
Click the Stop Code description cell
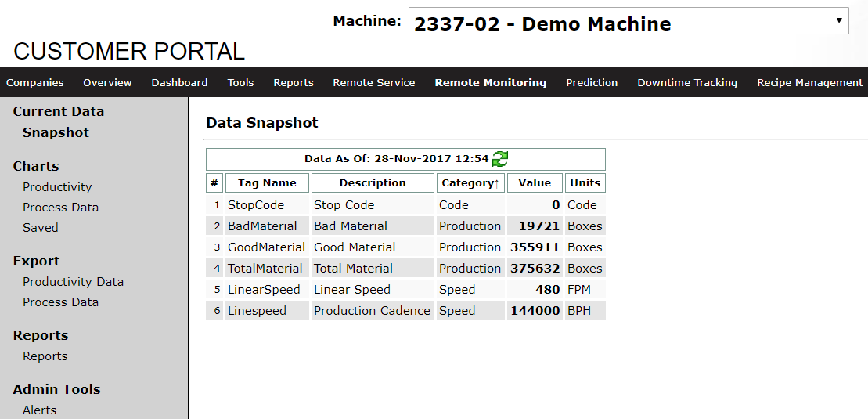pyautogui.click(x=373, y=205)
